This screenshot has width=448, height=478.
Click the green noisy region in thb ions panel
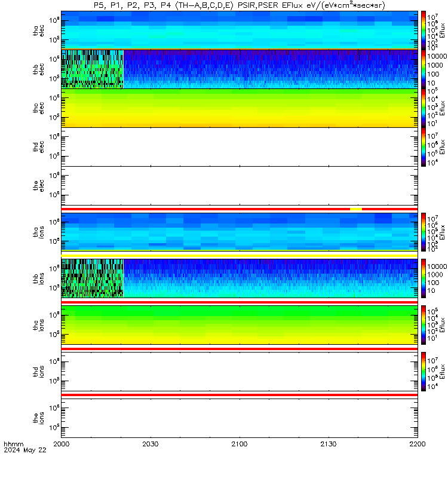point(92,278)
